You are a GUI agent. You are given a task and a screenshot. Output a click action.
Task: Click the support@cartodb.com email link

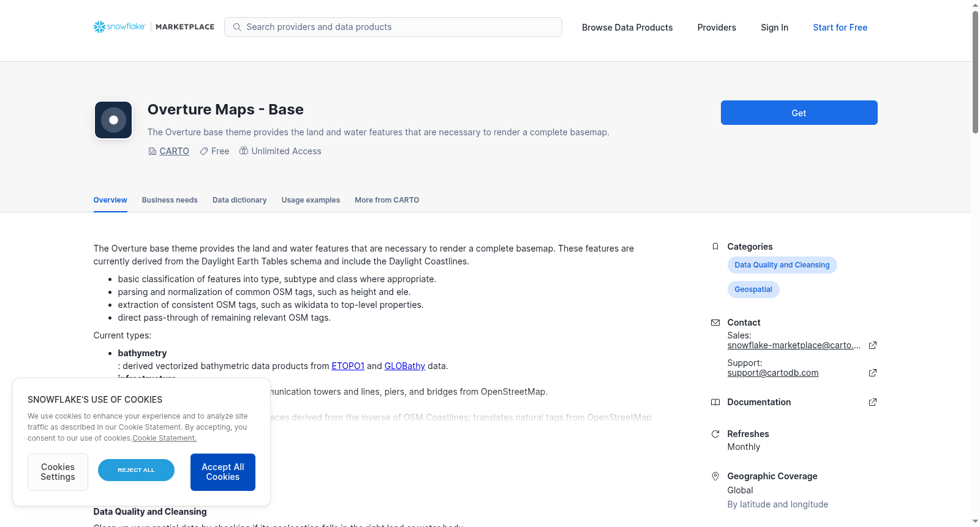point(773,373)
